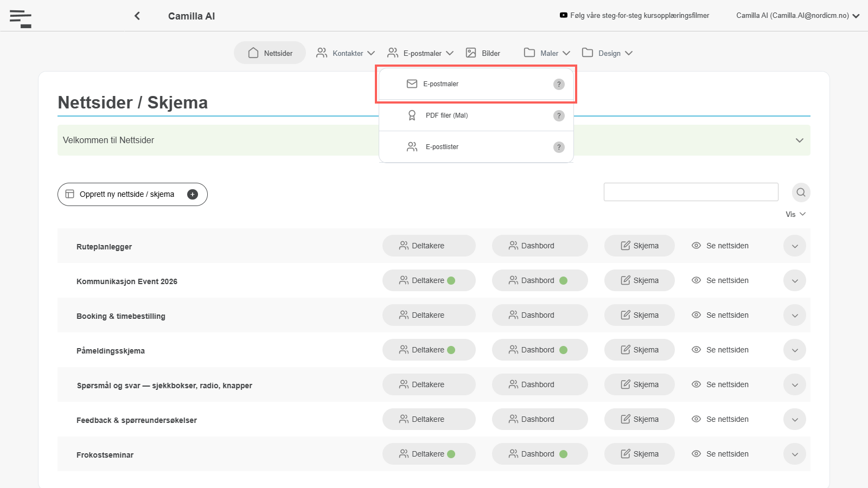The height and width of the screenshot is (488, 868).
Task: Open Nettsider home tab
Action: 270,53
